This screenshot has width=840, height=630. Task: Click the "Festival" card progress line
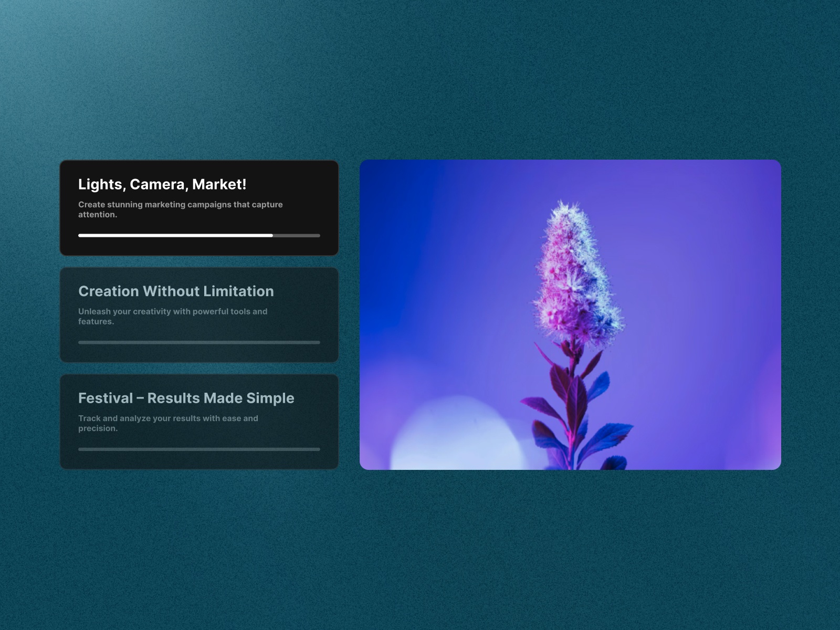(199, 449)
